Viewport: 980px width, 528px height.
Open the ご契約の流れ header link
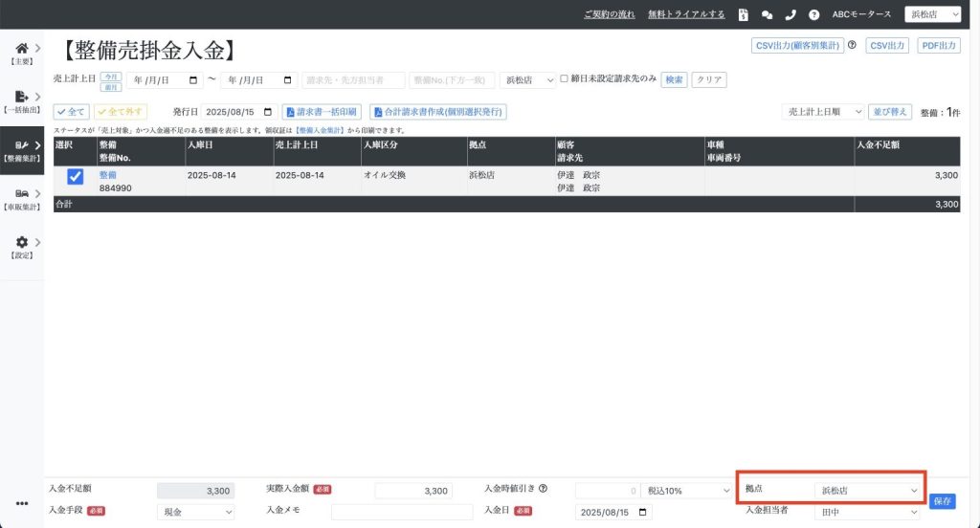point(610,14)
